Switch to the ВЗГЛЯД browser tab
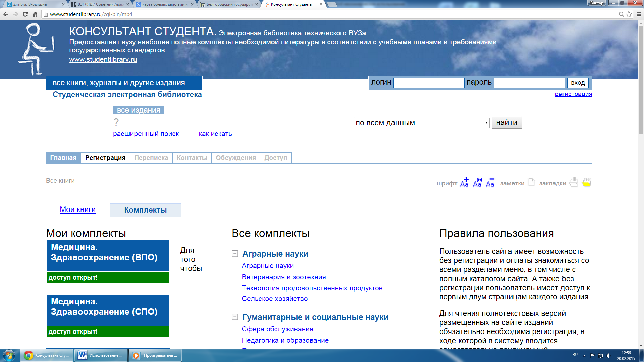 pyautogui.click(x=101, y=4)
